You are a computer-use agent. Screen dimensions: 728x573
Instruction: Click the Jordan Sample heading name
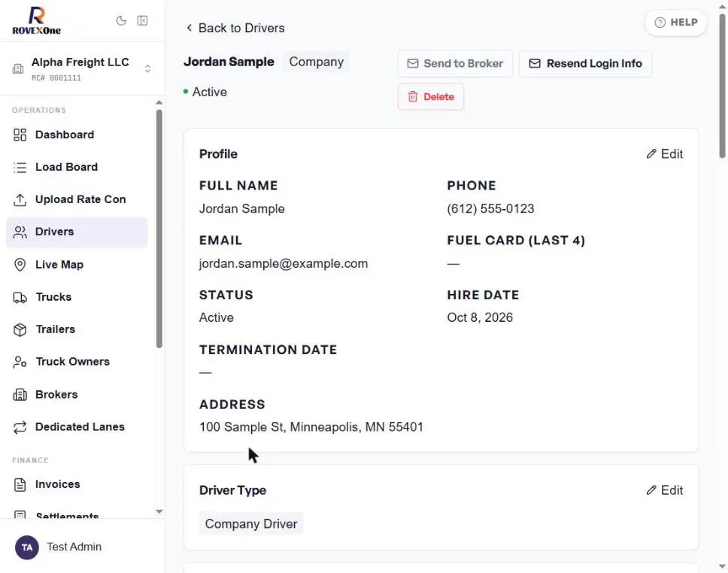pyautogui.click(x=229, y=62)
